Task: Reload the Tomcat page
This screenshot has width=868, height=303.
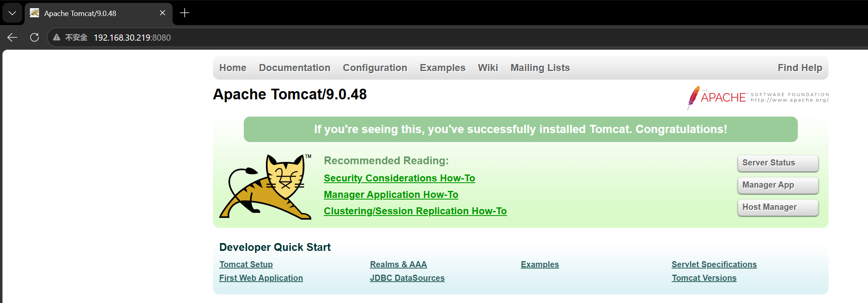Action: click(x=34, y=37)
